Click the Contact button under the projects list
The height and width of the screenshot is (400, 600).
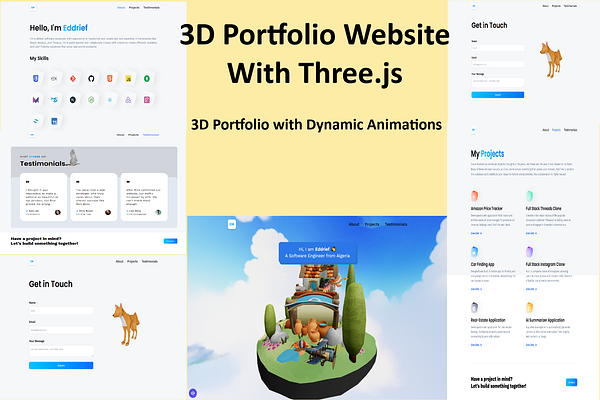pyautogui.click(x=571, y=382)
